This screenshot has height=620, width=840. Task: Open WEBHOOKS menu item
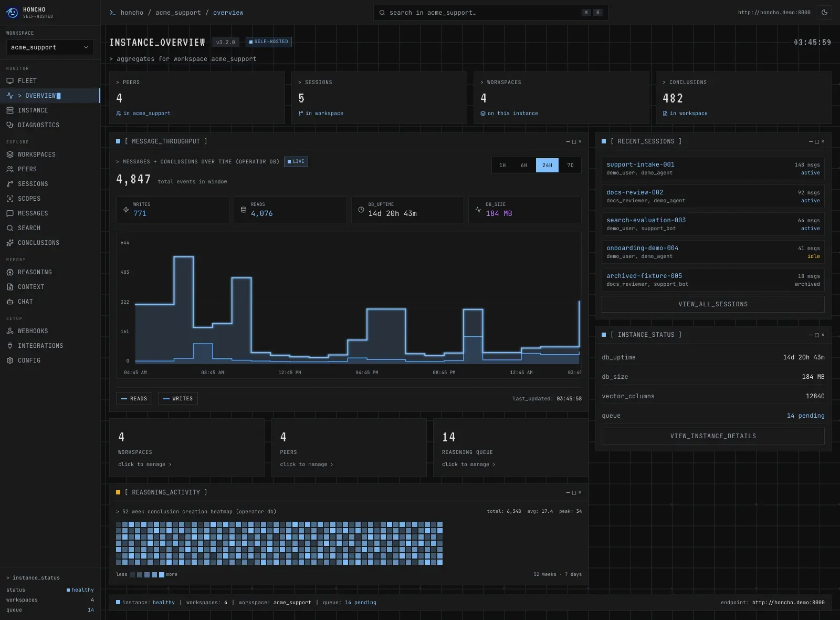click(x=50, y=331)
